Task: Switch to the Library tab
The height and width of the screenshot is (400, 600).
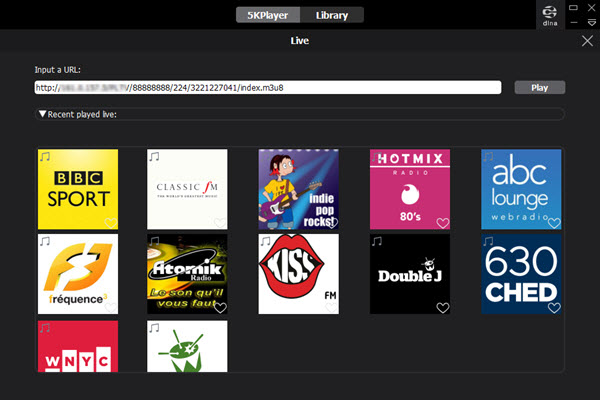Action: click(x=332, y=15)
